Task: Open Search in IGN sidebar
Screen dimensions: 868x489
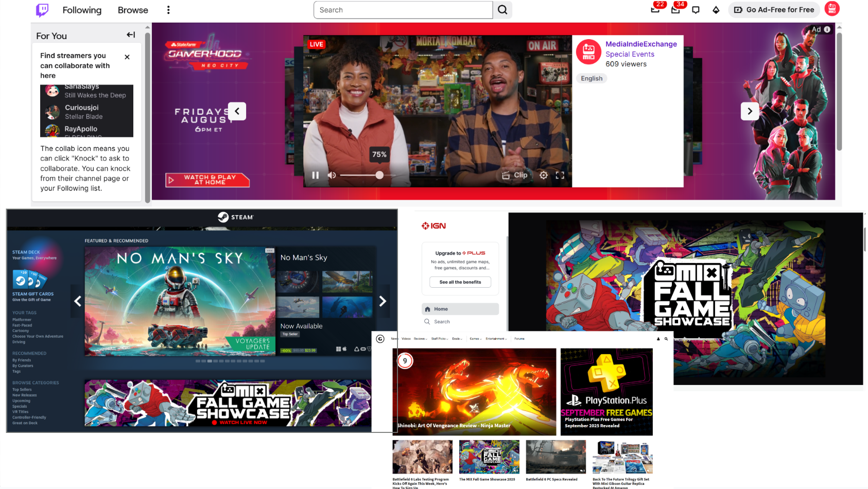Action: pyautogui.click(x=460, y=322)
